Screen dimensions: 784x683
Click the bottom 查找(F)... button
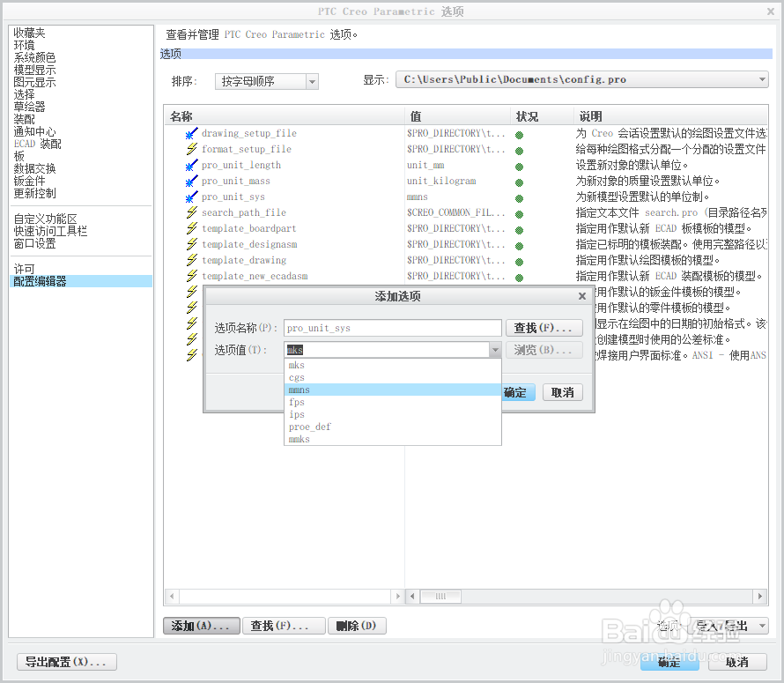click(x=284, y=626)
